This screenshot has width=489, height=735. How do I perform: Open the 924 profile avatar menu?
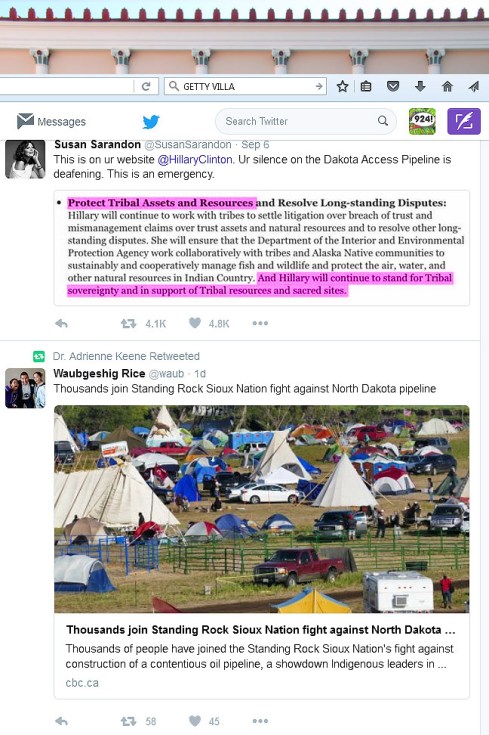(422, 121)
